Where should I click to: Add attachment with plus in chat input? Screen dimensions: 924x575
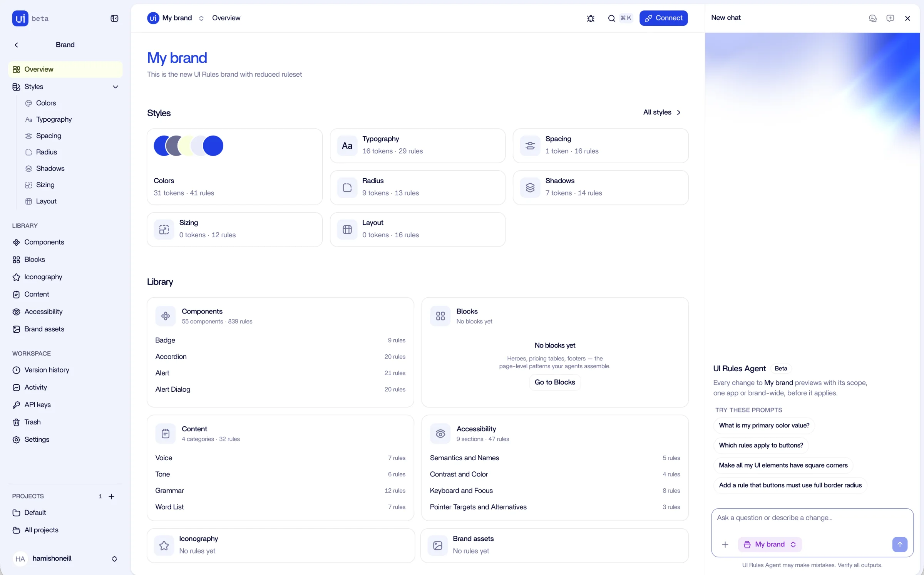pyautogui.click(x=725, y=544)
